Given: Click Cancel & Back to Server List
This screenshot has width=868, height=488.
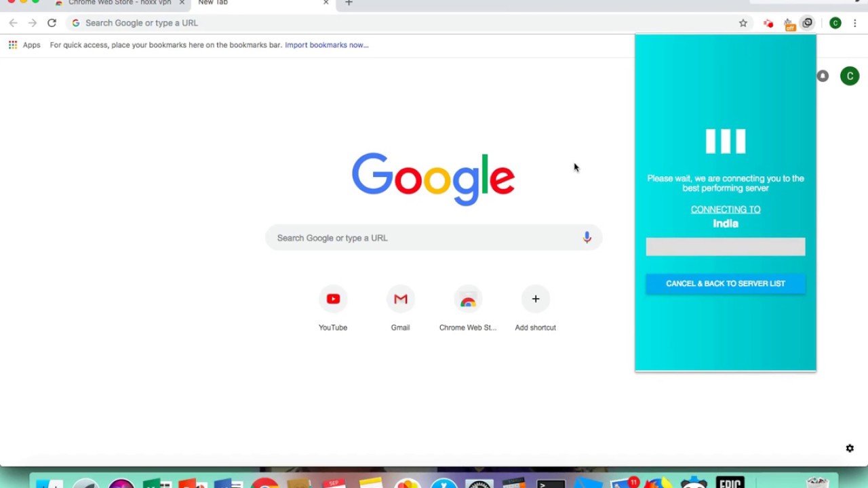Looking at the screenshot, I should 726,283.
